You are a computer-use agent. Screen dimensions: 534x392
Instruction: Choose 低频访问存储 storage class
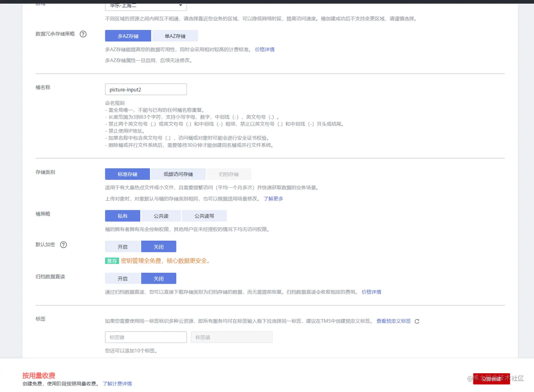click(178, 174)
